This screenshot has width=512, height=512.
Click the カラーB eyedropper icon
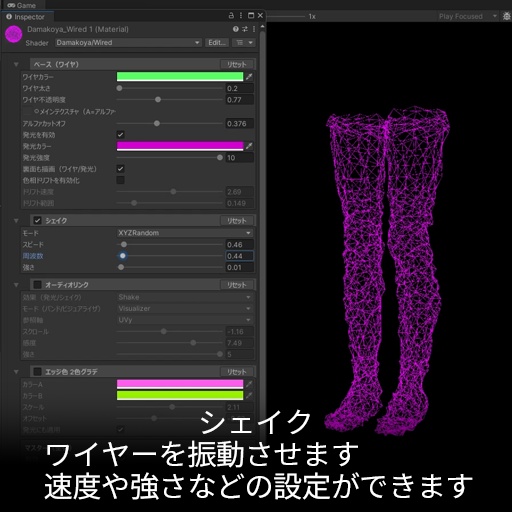[249, 396]
